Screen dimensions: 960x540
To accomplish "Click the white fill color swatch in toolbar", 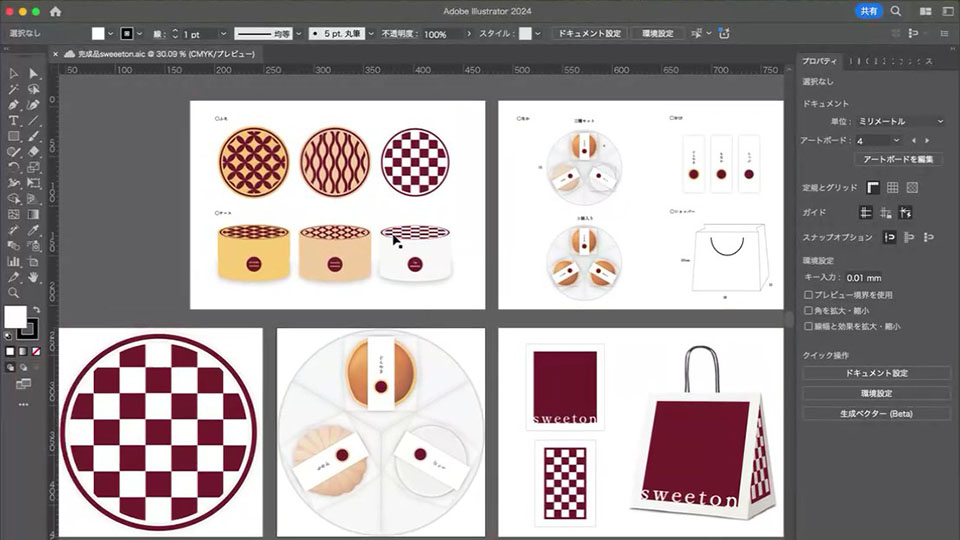I will click(15, 316).
